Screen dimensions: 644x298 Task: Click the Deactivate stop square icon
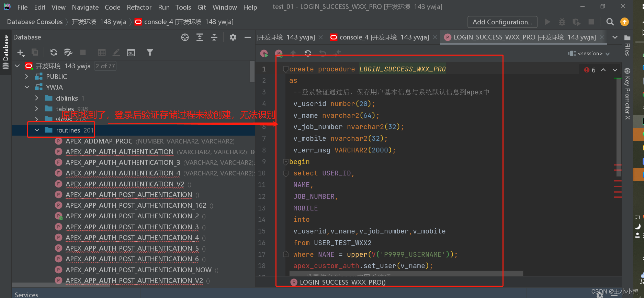(x=83, y=52)
